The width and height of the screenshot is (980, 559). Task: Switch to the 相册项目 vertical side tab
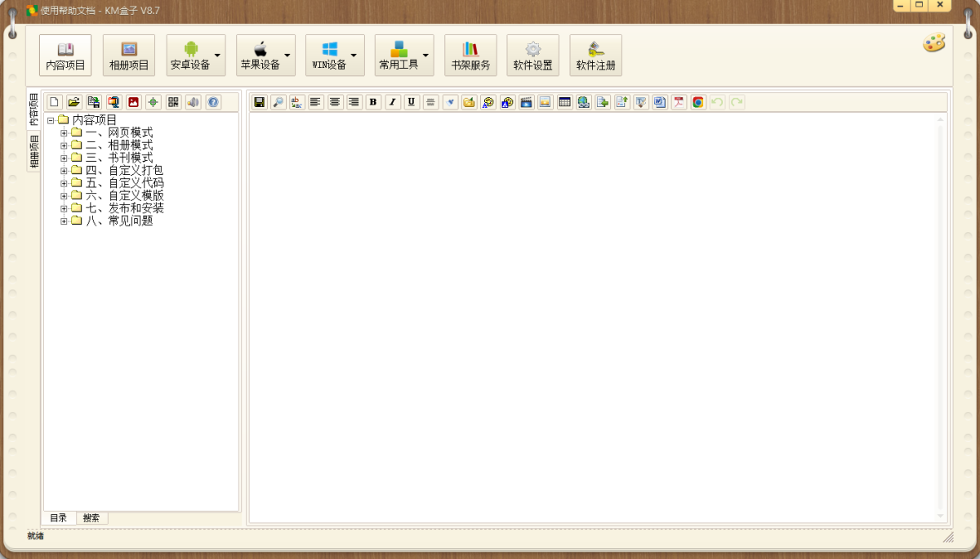click(x=33, y=152)
